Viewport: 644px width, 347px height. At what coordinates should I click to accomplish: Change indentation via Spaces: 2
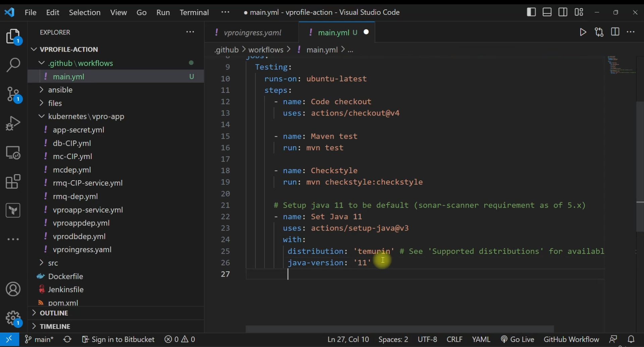coord(394,340)
